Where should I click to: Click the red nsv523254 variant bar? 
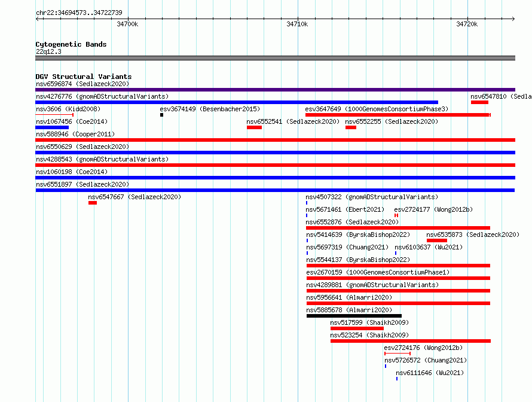point(411,341)
